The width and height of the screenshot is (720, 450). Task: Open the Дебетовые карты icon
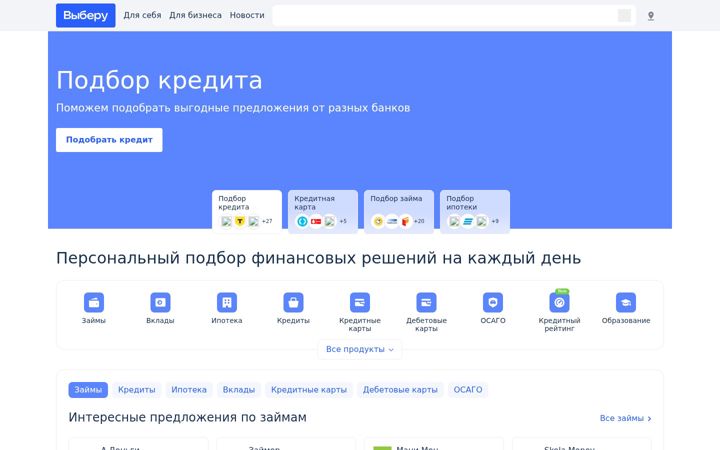[426, 302]
